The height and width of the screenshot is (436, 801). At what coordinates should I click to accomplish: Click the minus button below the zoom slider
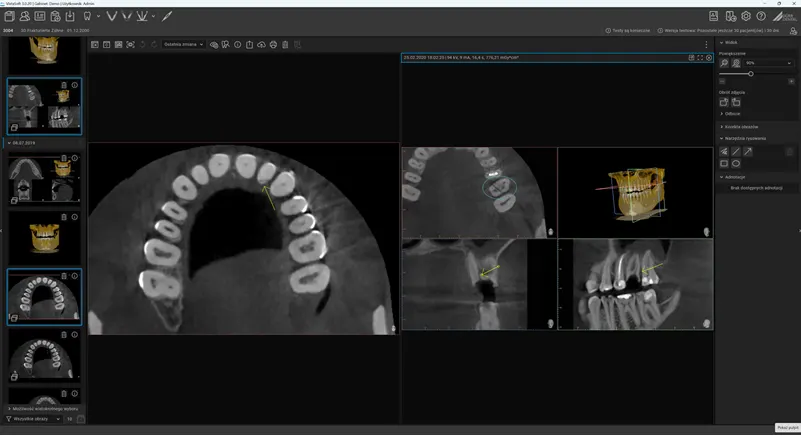point(722,81)
